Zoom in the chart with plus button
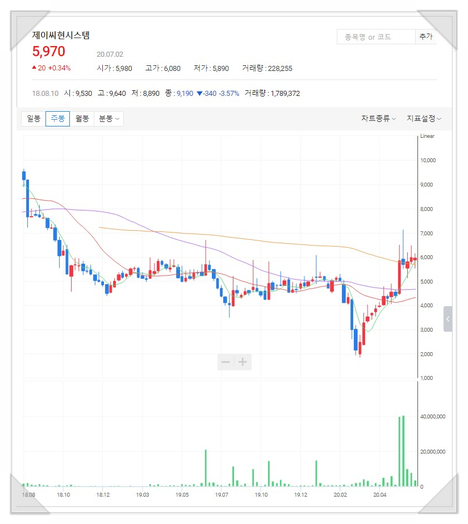 coord(243,362)
